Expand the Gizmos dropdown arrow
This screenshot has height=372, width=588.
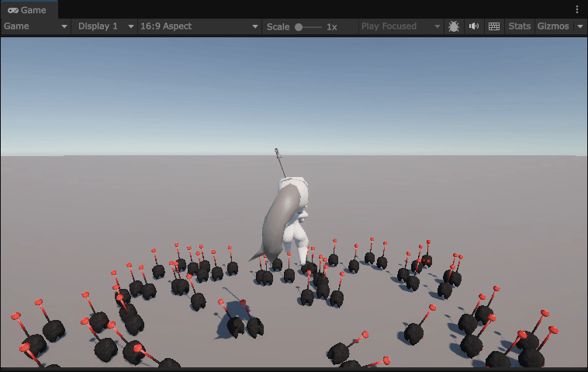579,26
